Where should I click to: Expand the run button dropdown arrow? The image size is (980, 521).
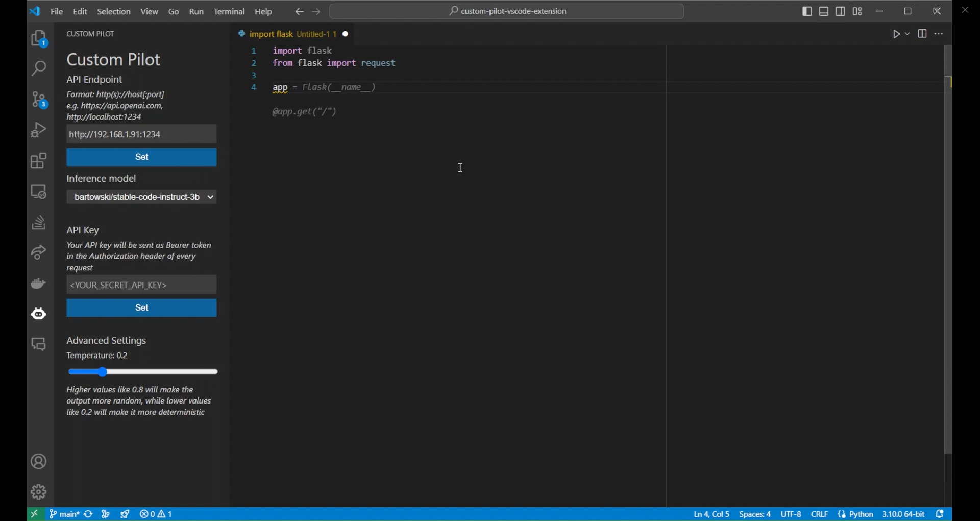[908, 34]
